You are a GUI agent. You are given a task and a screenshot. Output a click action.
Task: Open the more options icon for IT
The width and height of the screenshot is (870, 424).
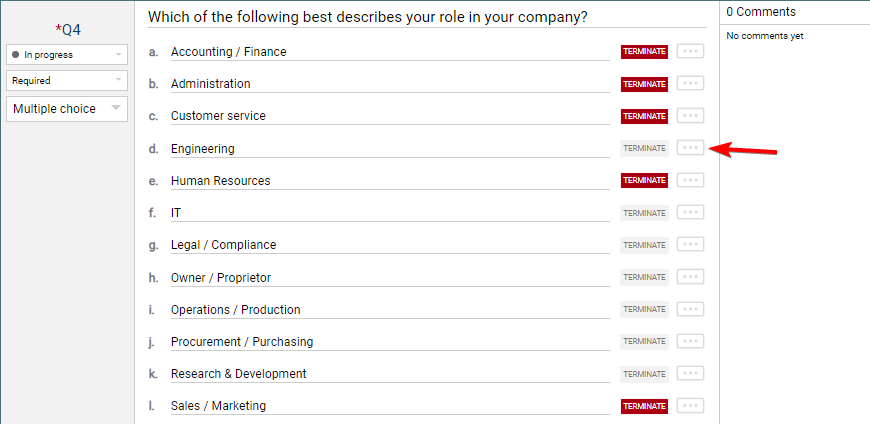690,212
